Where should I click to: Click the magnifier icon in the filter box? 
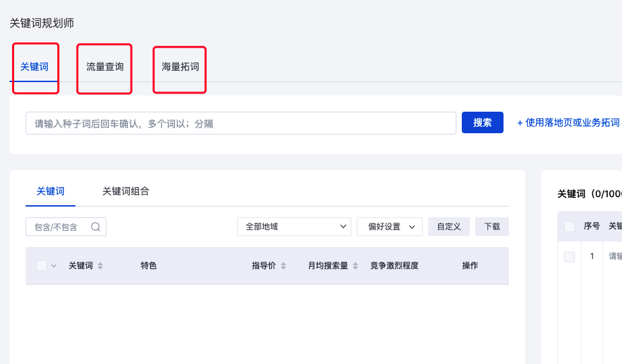[96, 227]
